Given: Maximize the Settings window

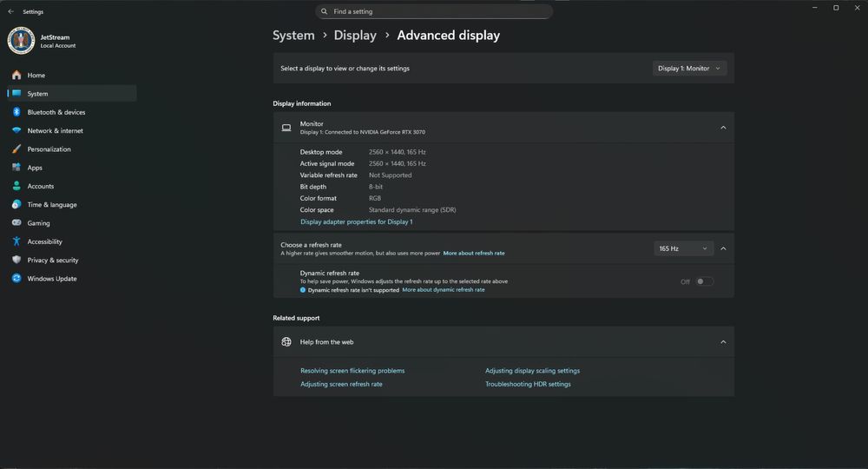Looking at the screenshot, I should 836,8.
